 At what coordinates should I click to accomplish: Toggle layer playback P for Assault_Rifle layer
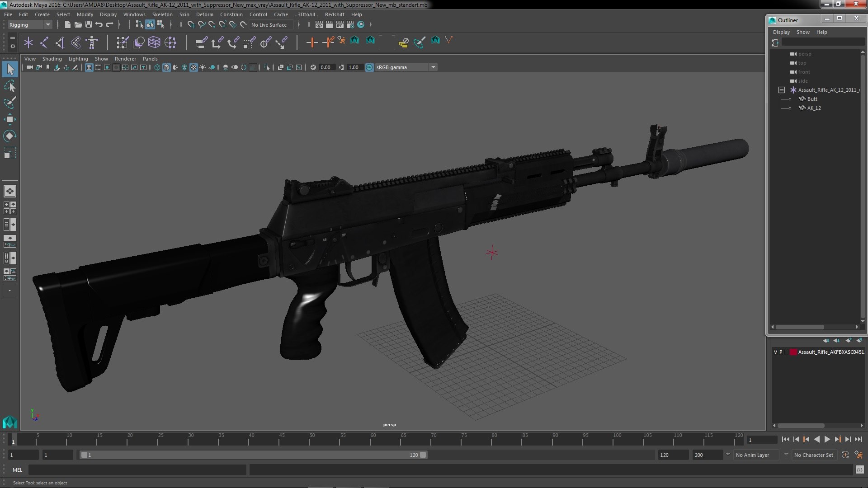point(781,352)
